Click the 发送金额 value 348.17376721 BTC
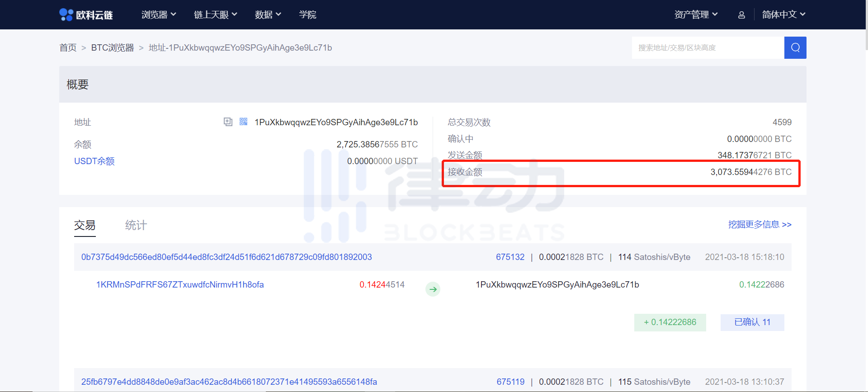868x392 pixels. pyautogui.click(x=755, y=156)
